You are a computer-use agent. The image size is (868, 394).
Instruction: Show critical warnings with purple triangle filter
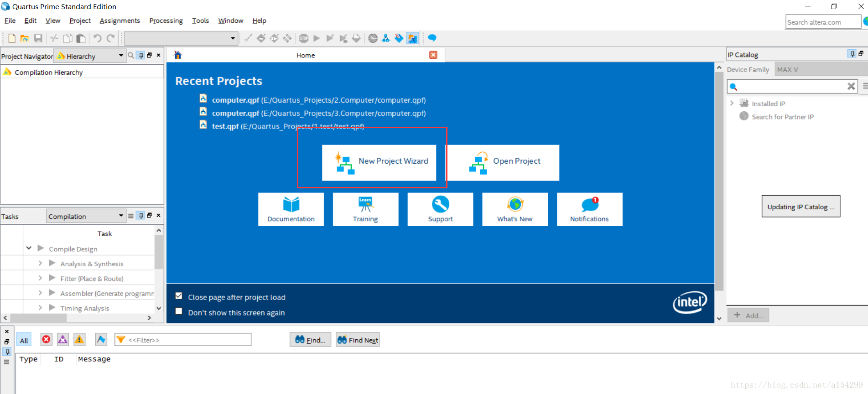point(63,339)
